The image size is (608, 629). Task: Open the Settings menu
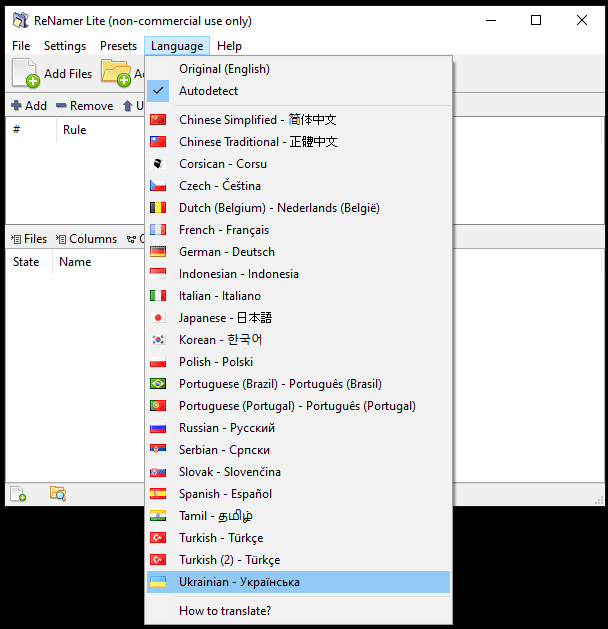pyautogui.click(x=65, y=46)
